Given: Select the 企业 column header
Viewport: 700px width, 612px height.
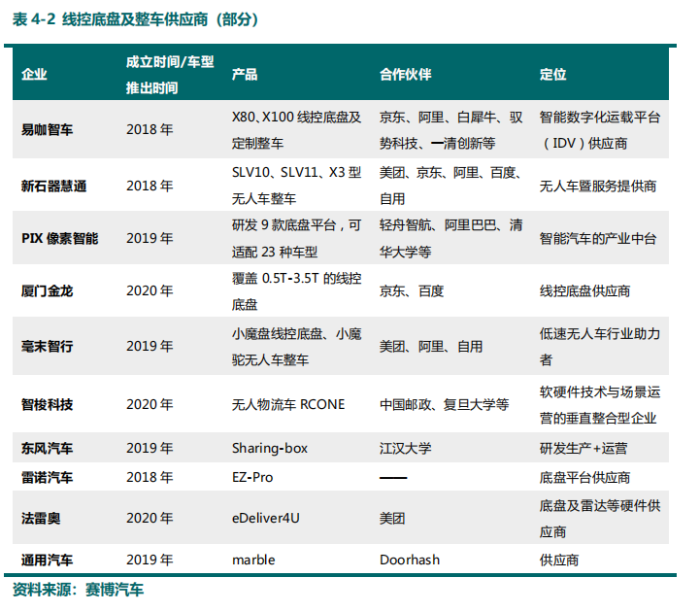Looking at the screenshot, I should pyautogui.click(x=34, y=75).
